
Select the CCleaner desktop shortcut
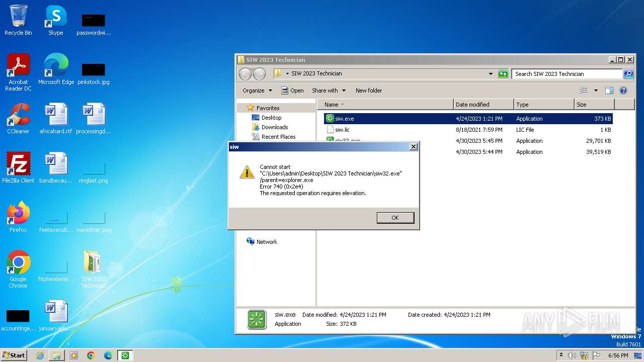[18, 119]
